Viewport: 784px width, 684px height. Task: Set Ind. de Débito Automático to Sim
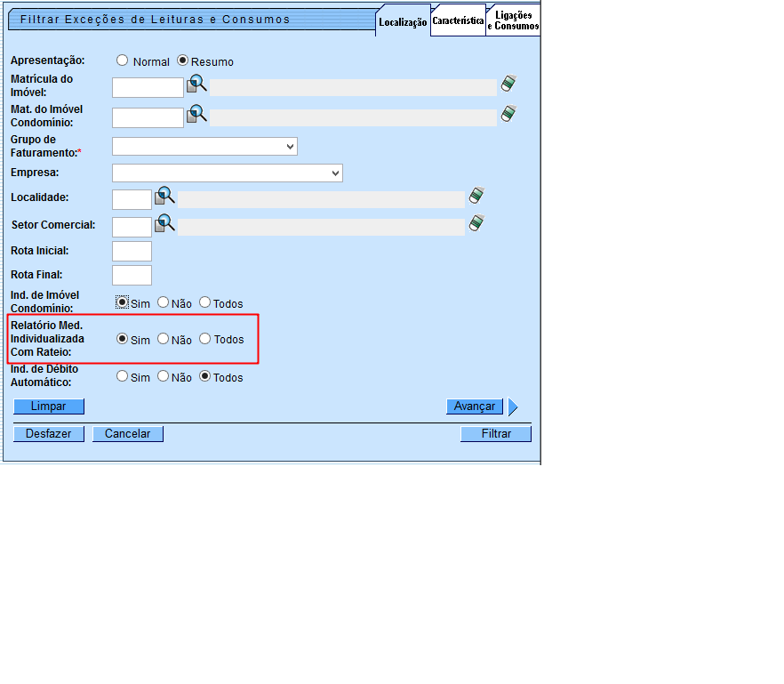pos(123,376)
